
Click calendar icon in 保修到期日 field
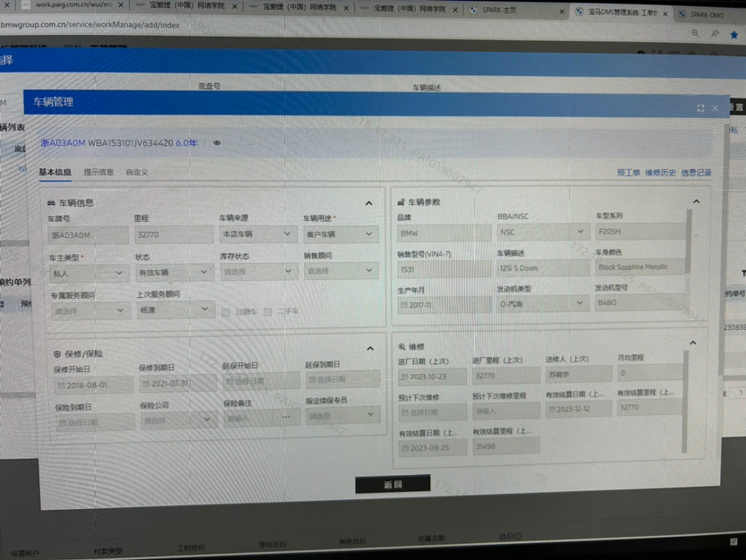[146, 384]
